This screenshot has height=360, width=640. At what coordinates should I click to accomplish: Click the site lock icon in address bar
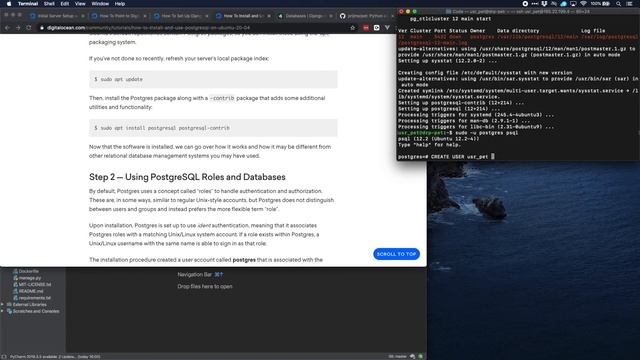42,28
